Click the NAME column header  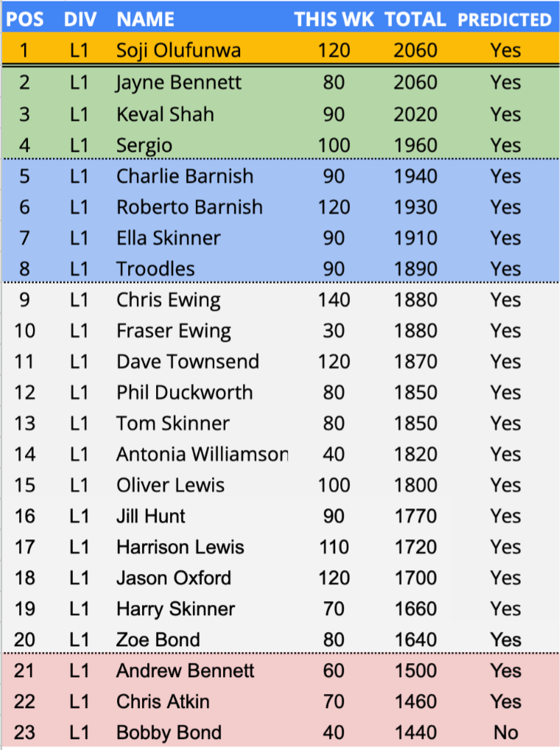click(145, 19)
